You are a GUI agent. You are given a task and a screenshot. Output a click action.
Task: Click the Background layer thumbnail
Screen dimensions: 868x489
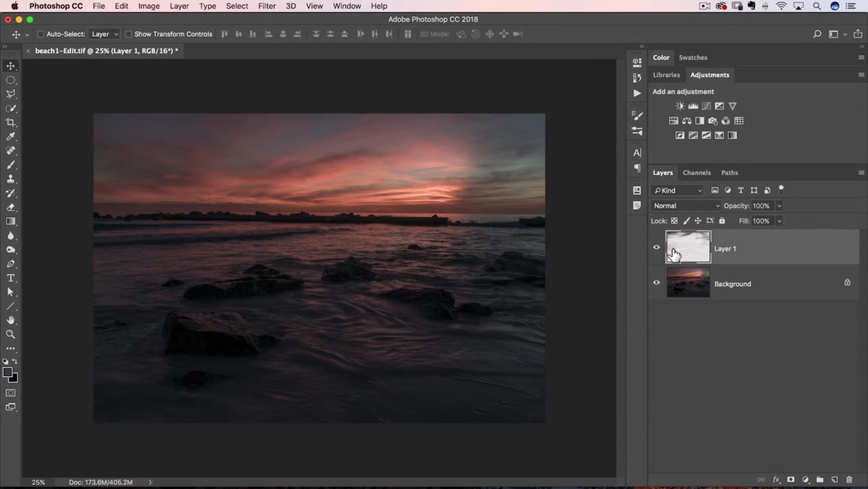pos(688,283)
